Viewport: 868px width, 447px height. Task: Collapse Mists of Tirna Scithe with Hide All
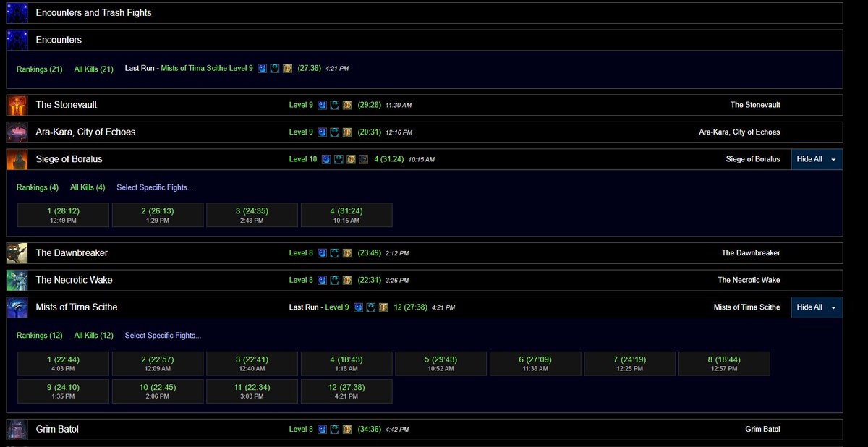pyautogui.click(x=817, y=307)
